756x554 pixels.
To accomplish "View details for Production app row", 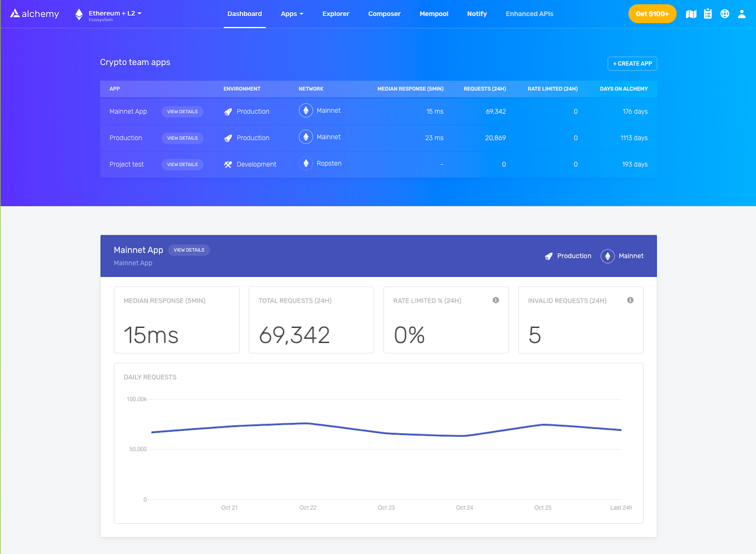I will pos(182,138).
